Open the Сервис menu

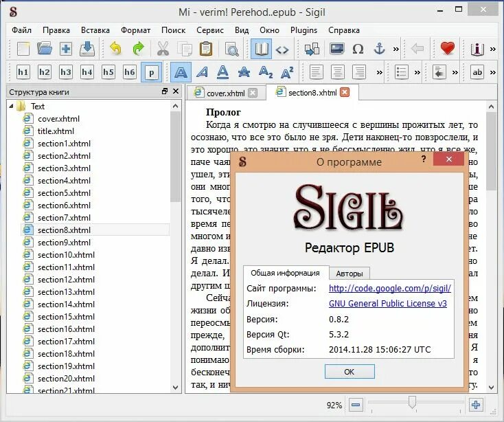(210, 30)
